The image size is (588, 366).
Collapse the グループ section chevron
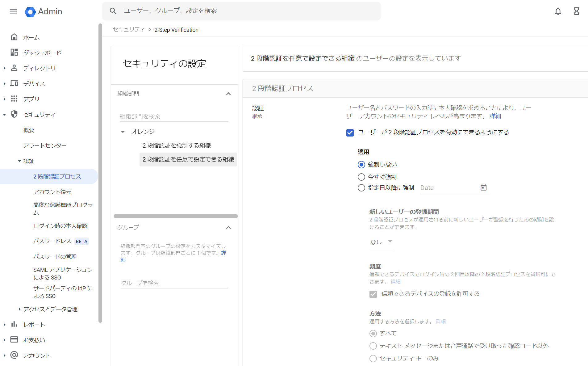pos(228,228)
